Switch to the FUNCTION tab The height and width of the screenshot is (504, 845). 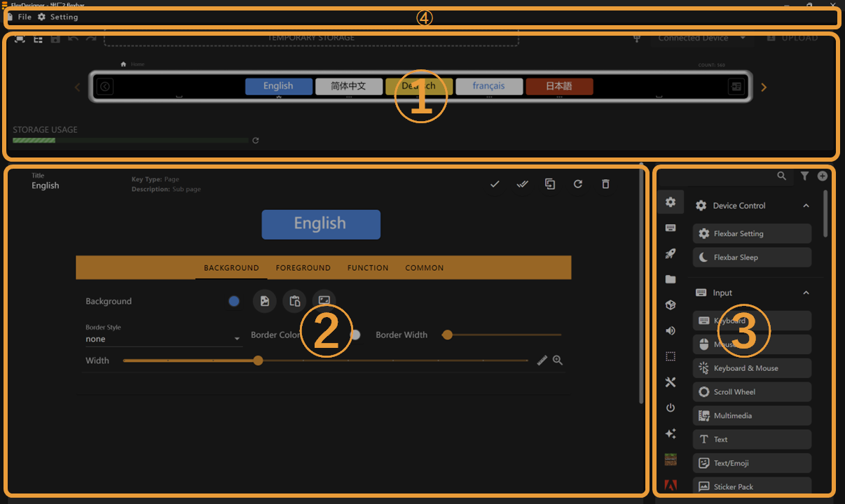(x=368, y=268)
